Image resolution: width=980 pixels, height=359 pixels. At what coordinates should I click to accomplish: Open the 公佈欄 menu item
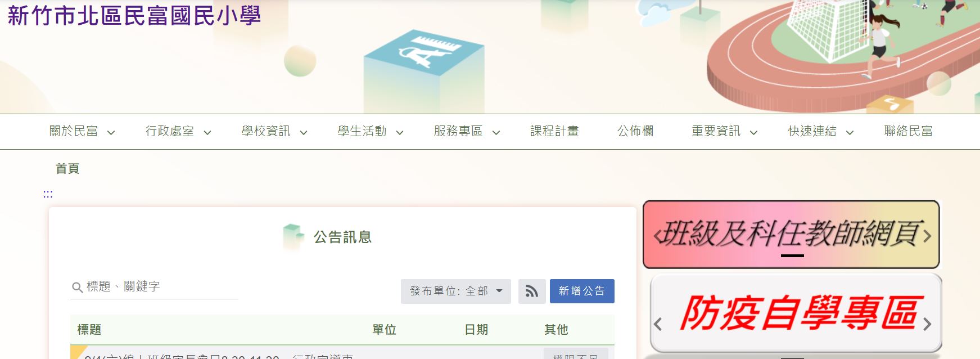[635, 131]
